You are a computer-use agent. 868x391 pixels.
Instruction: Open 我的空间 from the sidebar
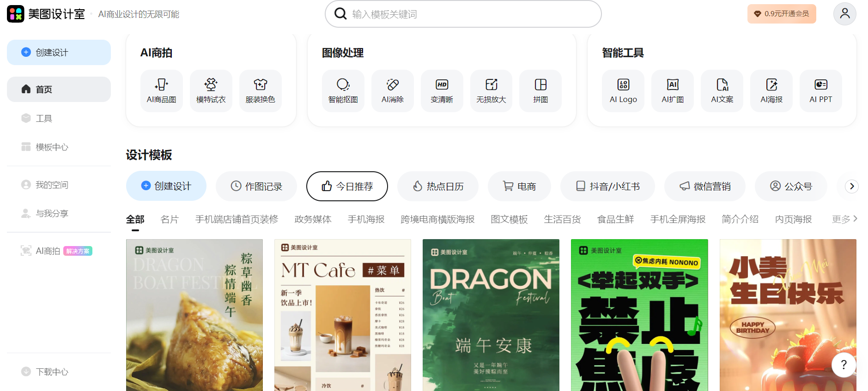[x=52, y=185]
